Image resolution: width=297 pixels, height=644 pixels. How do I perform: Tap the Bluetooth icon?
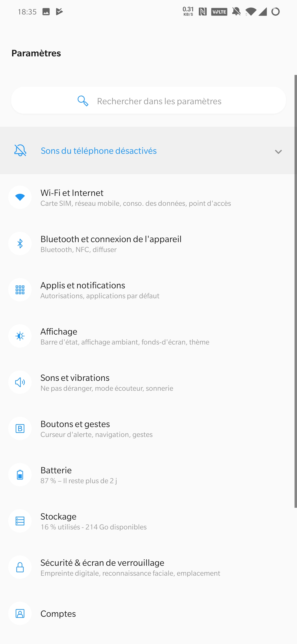20,244
